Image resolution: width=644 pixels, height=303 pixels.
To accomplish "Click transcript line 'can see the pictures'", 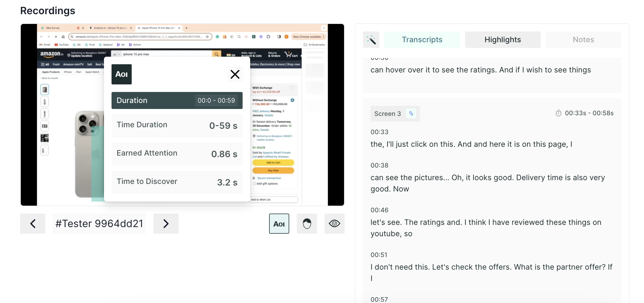I will tap(488, 183).
